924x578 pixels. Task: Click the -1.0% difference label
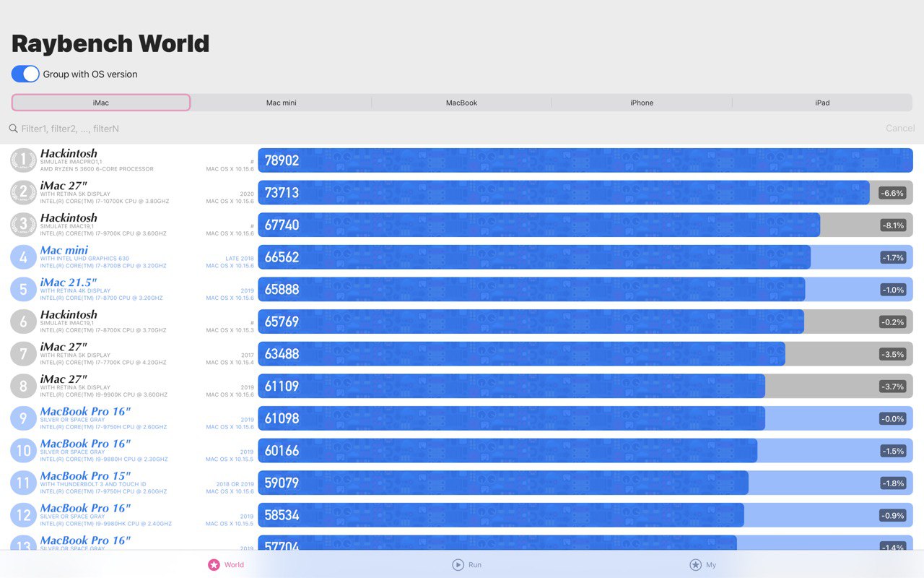(x=893, y=290)
